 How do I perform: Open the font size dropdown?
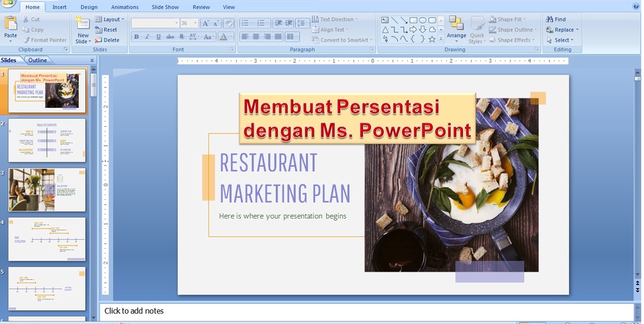[x=195, y=23]
